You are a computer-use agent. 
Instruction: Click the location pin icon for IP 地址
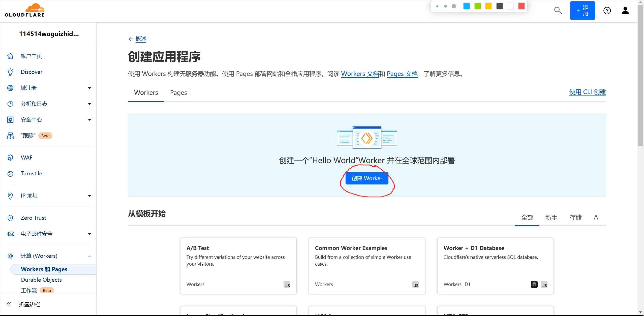tap(10, 196)
